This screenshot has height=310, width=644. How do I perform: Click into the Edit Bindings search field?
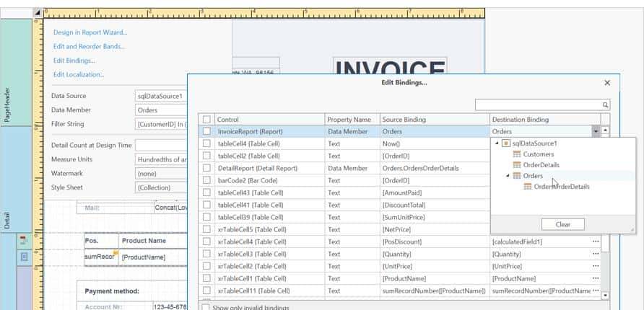pos(538,105)
